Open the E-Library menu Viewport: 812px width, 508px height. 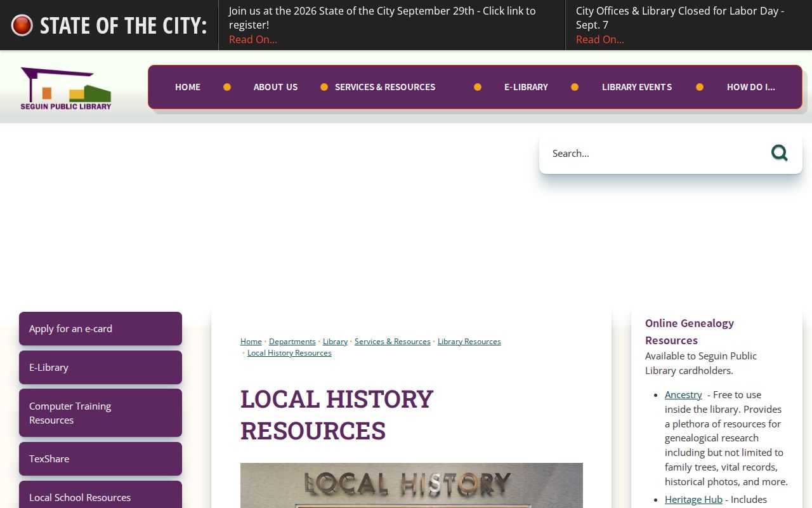(526, 87)
